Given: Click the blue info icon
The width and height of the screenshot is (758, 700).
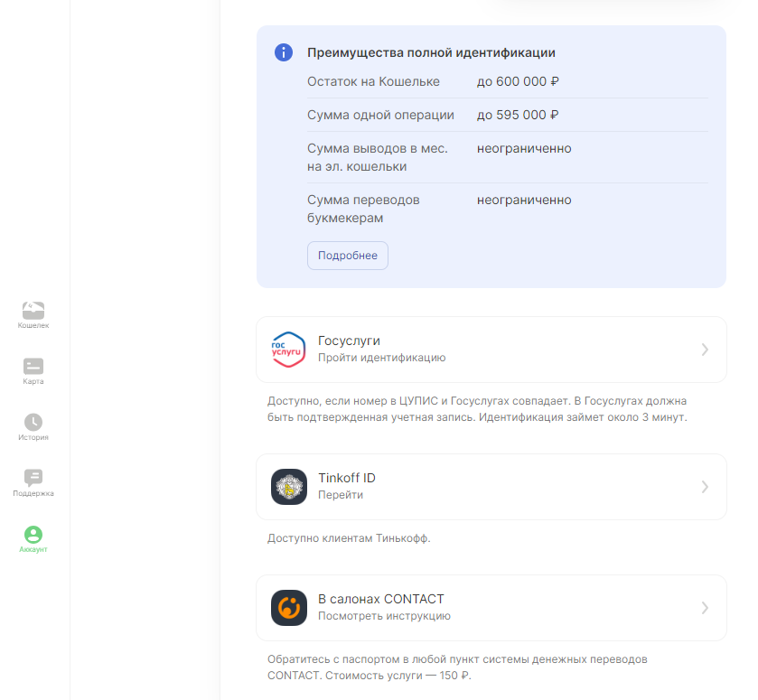Looking at the screenshot, I should pos(284,52).
